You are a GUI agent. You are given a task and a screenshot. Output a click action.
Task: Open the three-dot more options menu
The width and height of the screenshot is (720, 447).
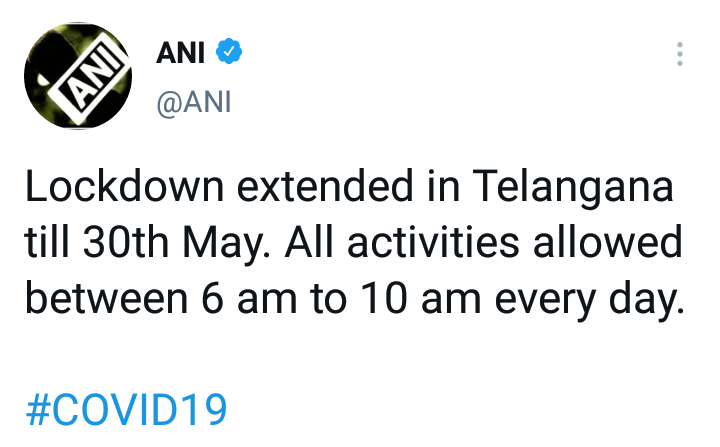click(680, 55)
